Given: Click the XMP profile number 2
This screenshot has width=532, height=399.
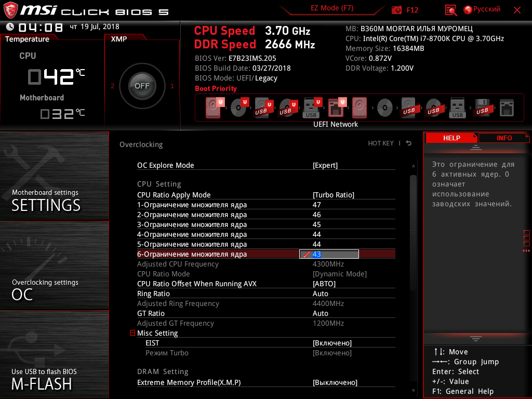Looking at the screenshot, I should pos(112,86).
